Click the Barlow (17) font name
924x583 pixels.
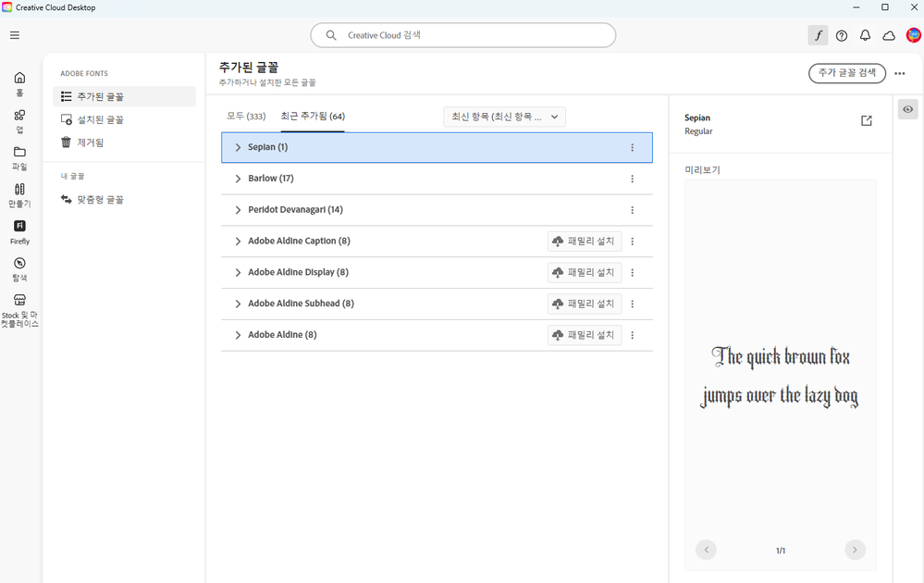click(270, 179)
